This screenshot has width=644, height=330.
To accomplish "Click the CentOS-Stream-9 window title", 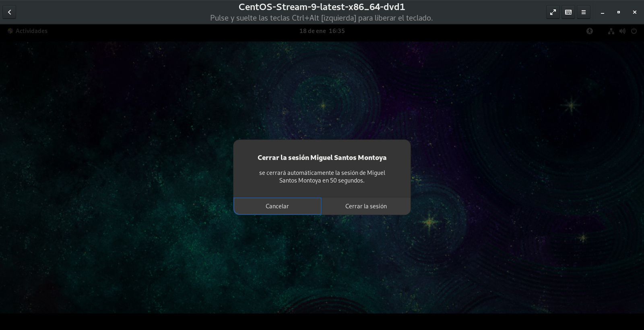I will click(322, 7).
